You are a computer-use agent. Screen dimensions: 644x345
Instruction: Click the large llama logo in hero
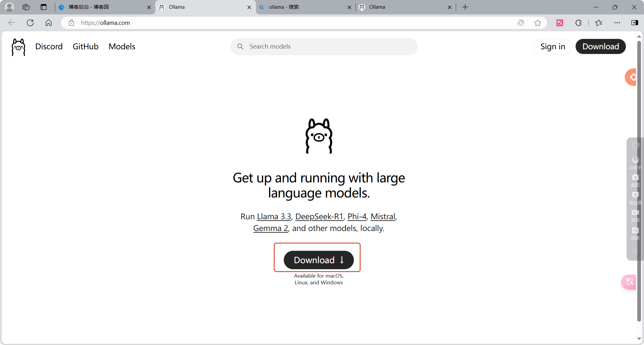tap(319, 136)
